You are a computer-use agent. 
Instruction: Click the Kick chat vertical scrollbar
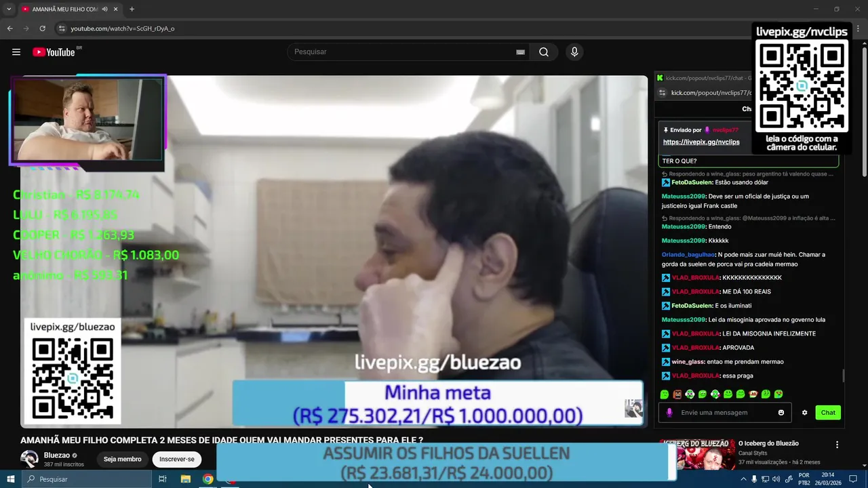(844, 375)
